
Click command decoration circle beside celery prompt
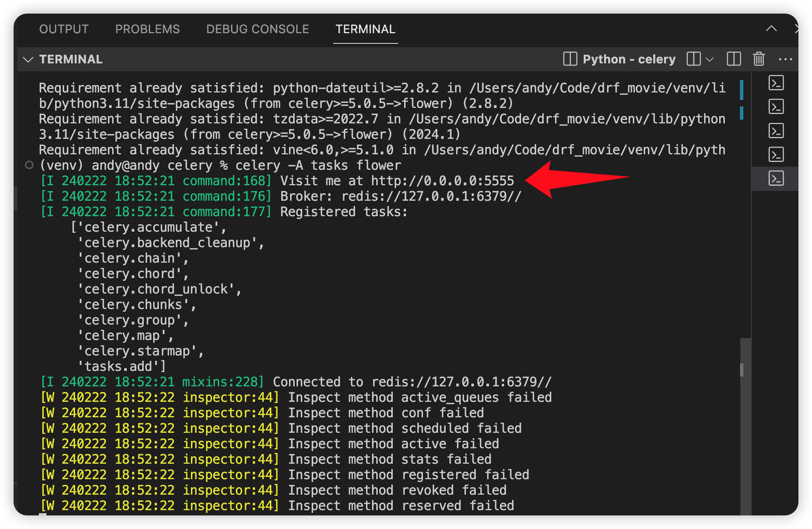29,165
